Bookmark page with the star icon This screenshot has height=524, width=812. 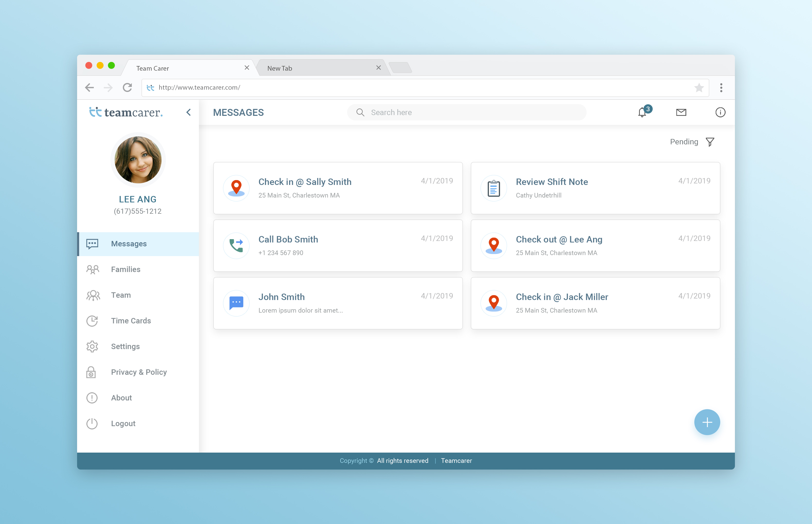point(699,88)
